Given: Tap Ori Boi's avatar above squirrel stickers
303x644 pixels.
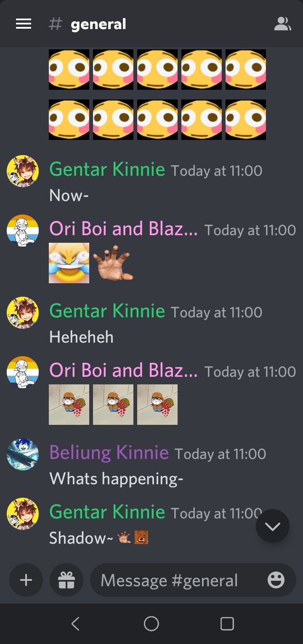Looking at the screenshot, I should point(23,372).
